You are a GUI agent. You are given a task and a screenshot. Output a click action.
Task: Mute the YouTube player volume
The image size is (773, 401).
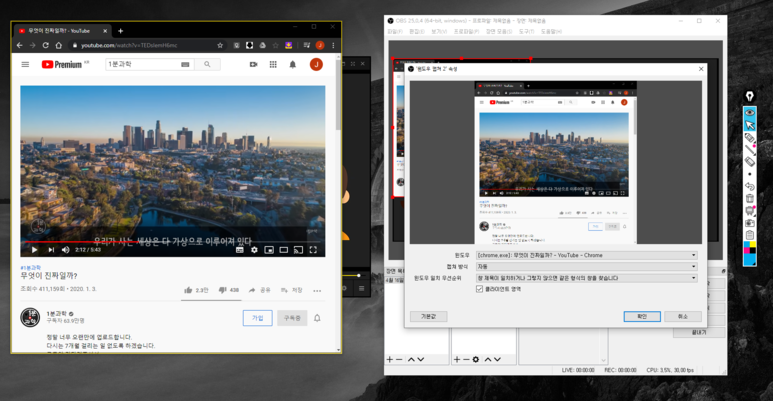(66, 250)
